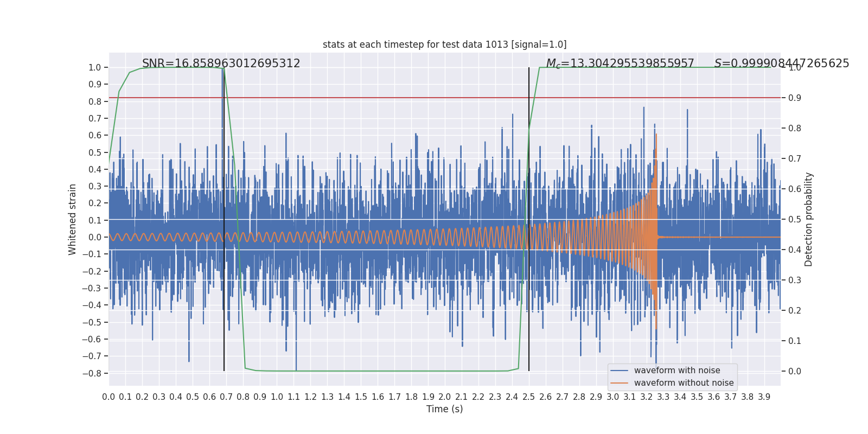Click 'waveform with noise' legend text
This screenshot has width=868, height=434.
pos(676,371)
